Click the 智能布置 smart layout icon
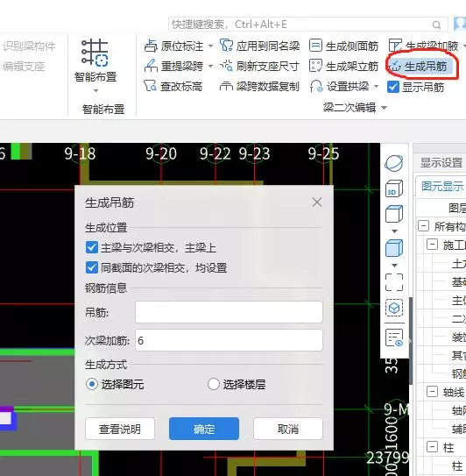 [95, 53]
